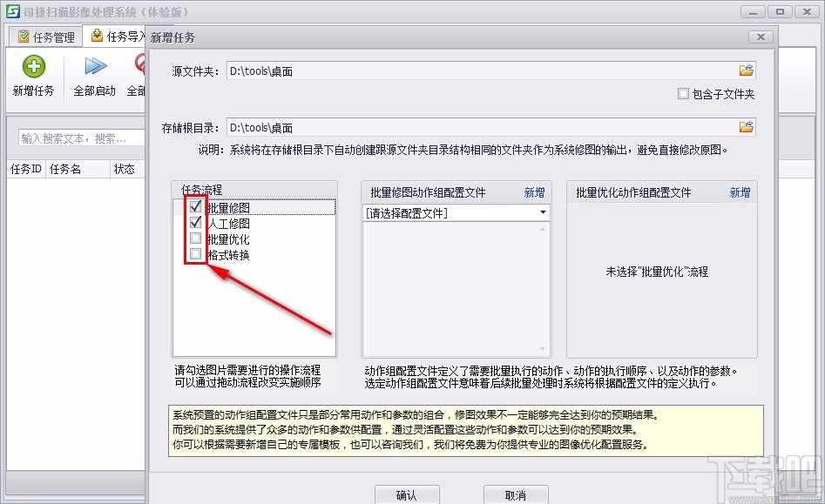Screen dimensions: 825x504
Task: Select the 格式转换 list row
Action: (254, 255)
